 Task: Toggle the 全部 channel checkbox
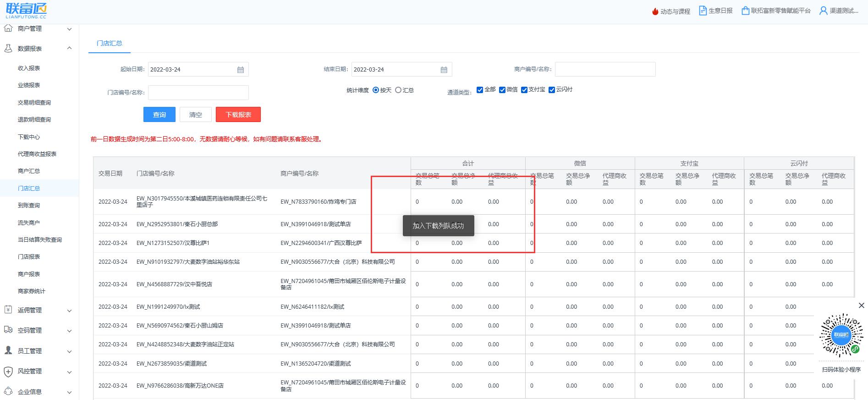[480, 90]
